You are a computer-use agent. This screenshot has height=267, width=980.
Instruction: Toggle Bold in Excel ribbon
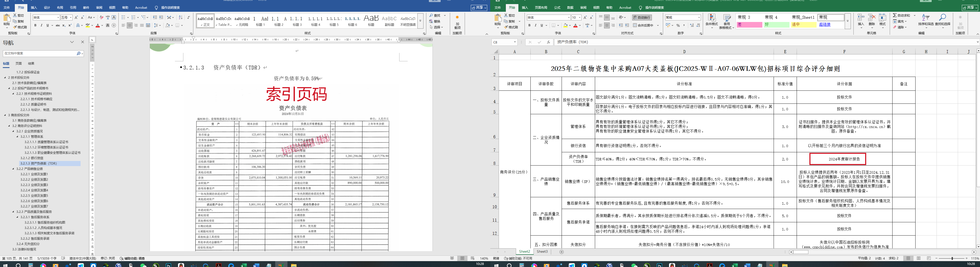(x=529, y=26)
